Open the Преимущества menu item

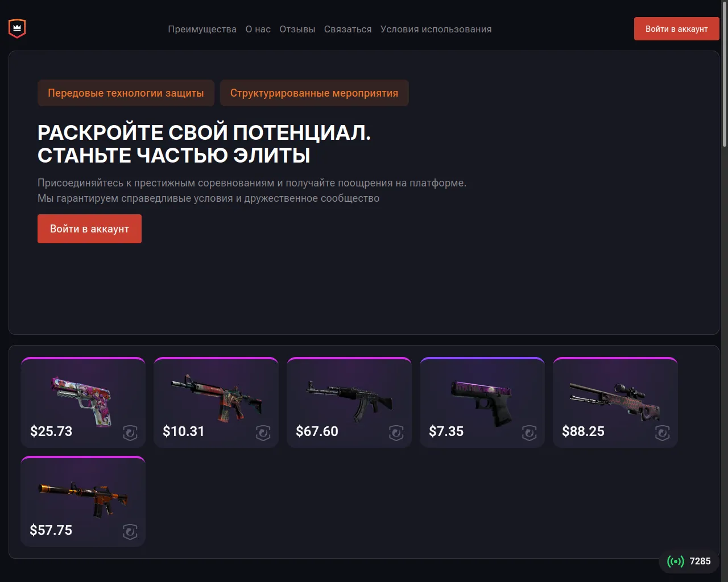(x=202, y=29)
